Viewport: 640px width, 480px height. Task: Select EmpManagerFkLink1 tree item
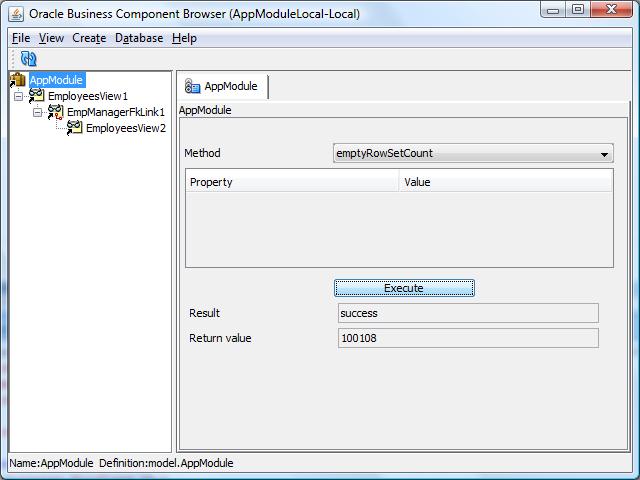pos(116,112)
